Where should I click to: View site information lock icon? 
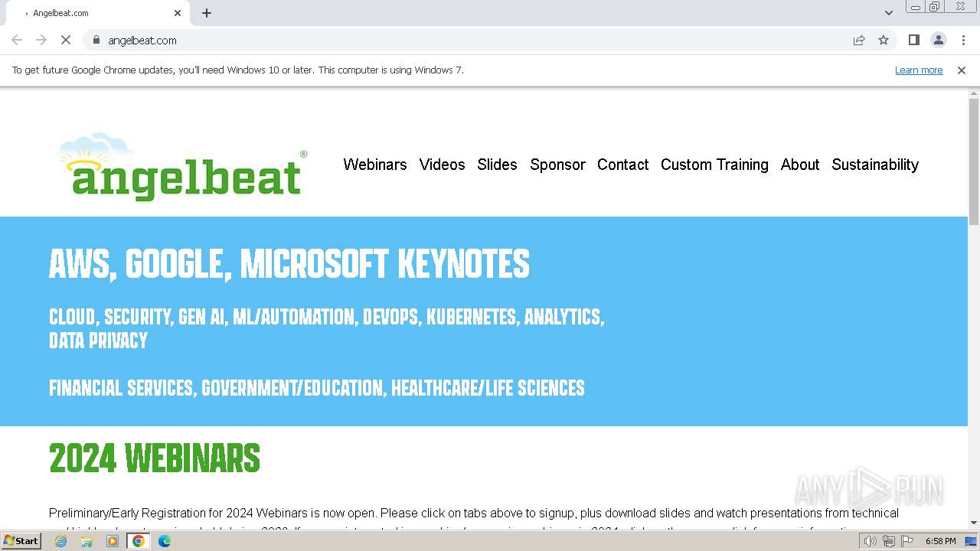[x=96, y=40]
